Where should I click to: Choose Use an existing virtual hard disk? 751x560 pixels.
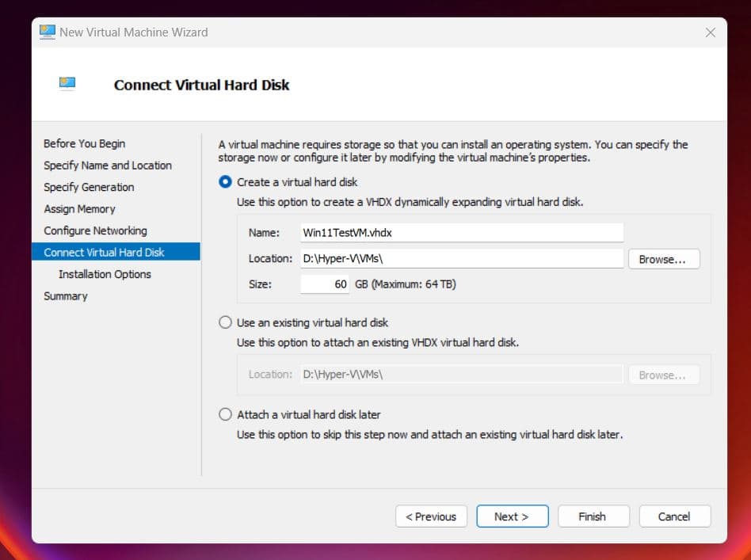pos(225,323)
